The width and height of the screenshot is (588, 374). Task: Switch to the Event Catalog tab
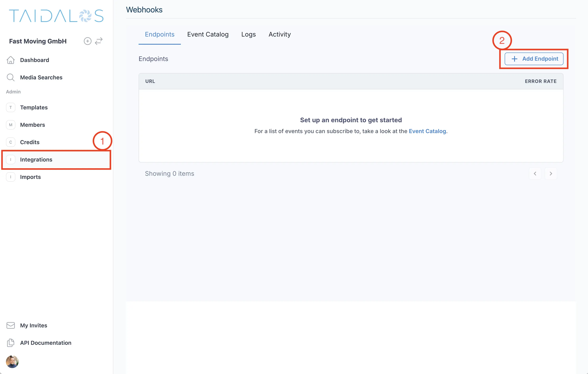tap(208, 34)
